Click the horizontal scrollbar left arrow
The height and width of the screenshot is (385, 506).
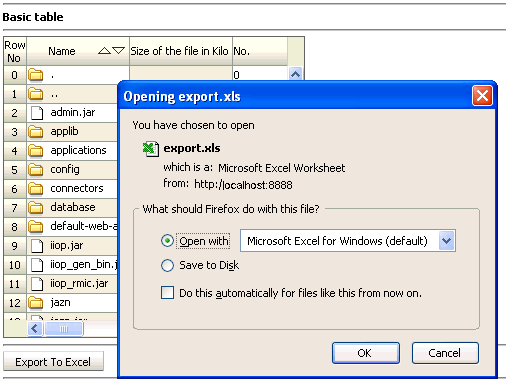coord(35,329)
